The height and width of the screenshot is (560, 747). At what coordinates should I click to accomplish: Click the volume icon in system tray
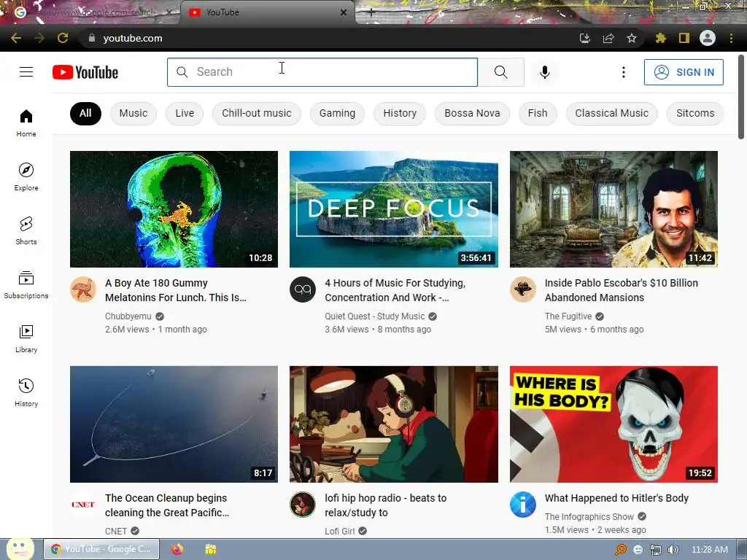(673, 550)
